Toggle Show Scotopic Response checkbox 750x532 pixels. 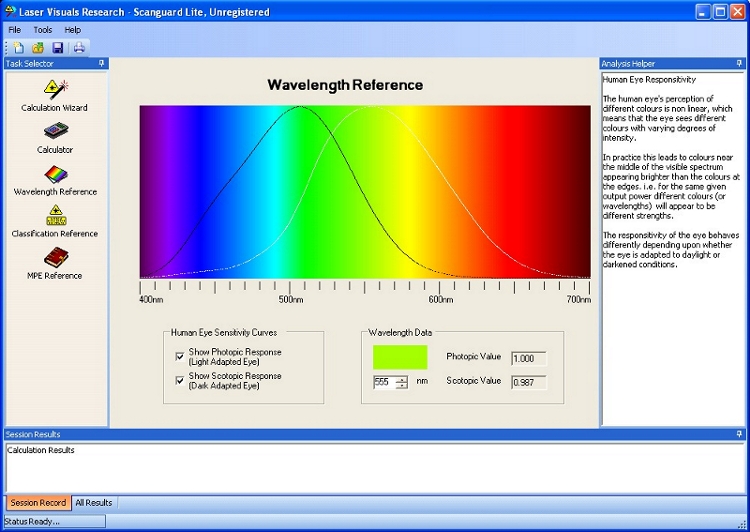coord(180,381)
